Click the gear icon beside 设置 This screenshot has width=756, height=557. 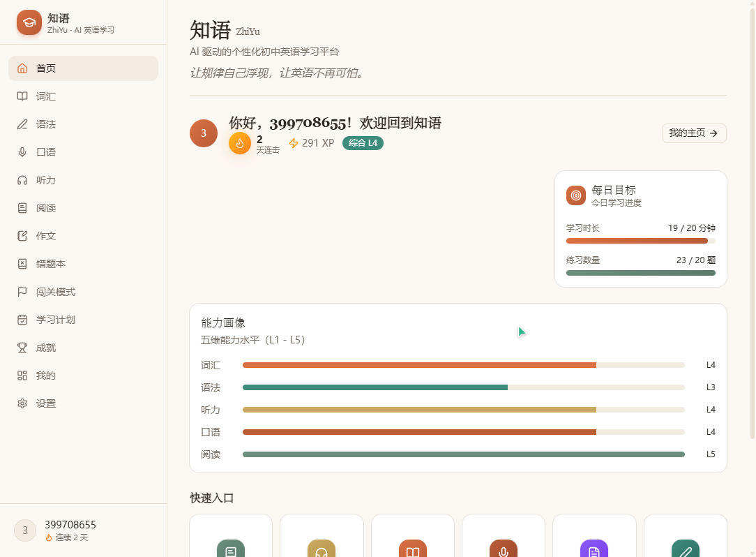point(22,403)
